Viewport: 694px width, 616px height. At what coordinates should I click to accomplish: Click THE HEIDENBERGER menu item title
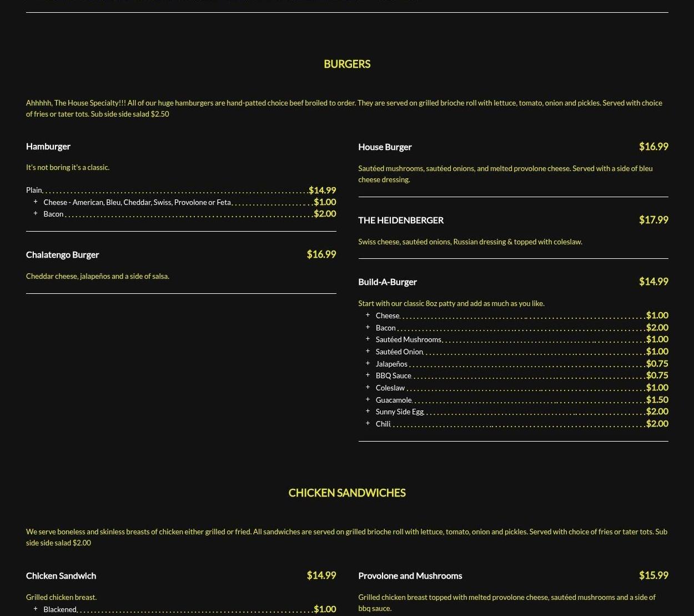[400, 220]
